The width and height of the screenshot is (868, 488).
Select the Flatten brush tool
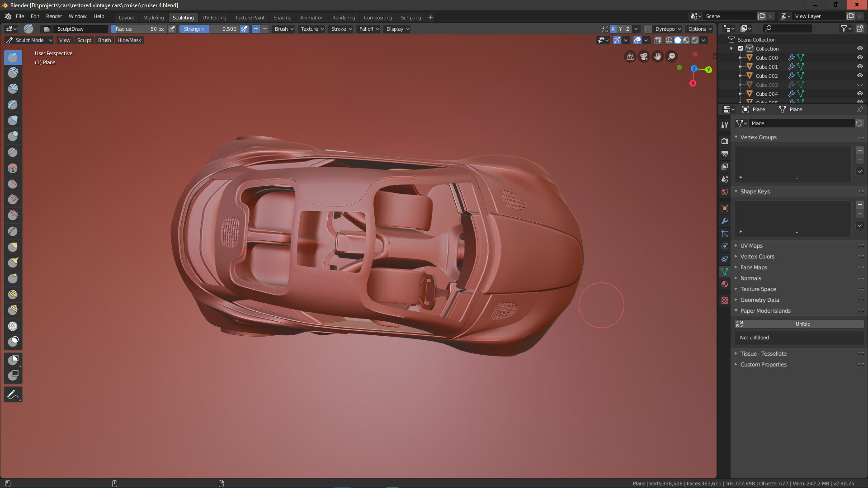[x=13, y=184]
